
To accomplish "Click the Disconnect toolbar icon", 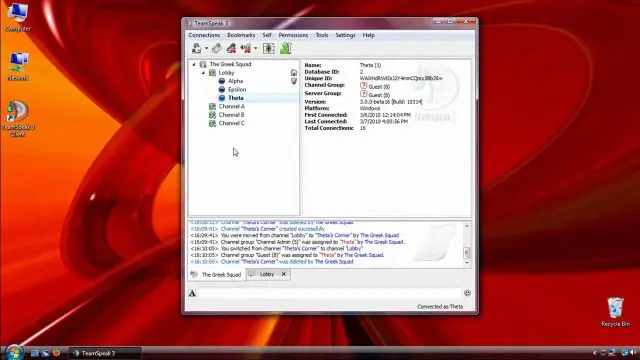I will (x=217, y=49).
